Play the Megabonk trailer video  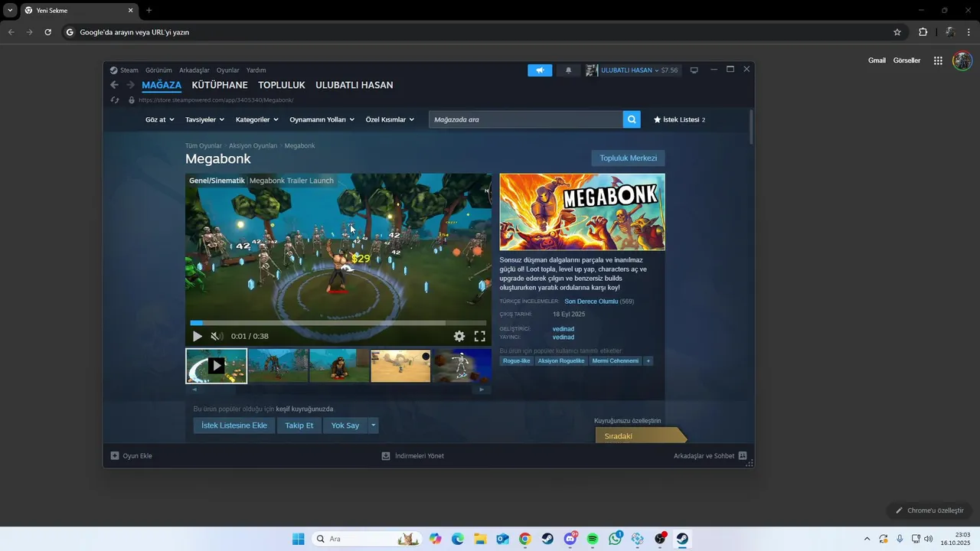(198, 336)
